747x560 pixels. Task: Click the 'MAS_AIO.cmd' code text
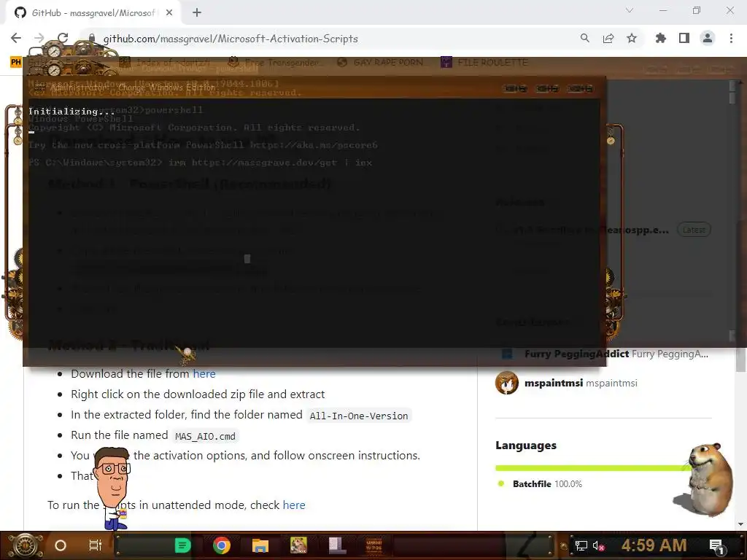click(x=205, y=436)
